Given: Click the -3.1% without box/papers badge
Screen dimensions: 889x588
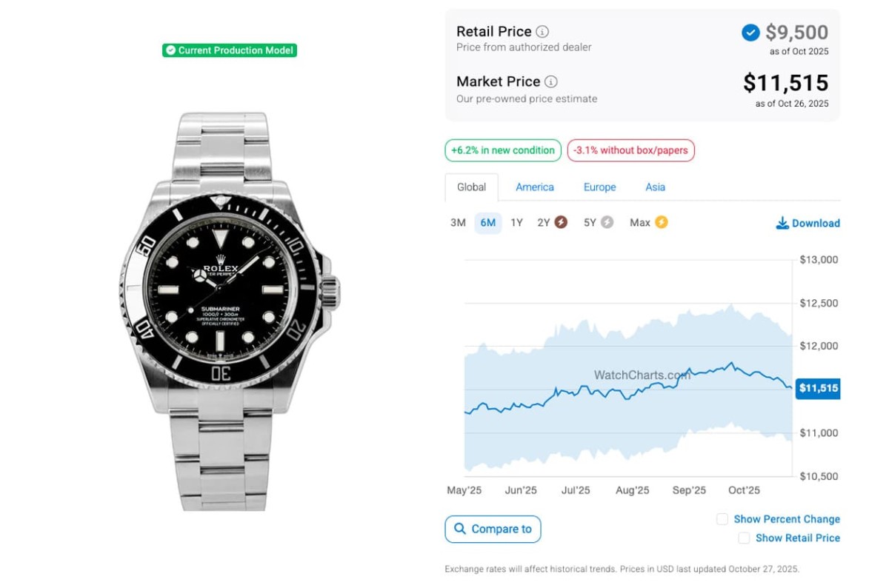Looking at the screenshot, I should point(630,150).
